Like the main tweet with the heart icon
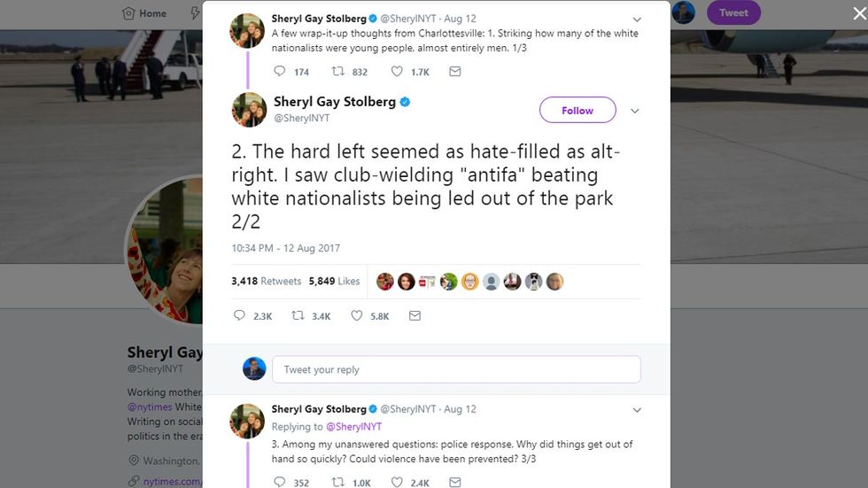Image resolution: width=868 pixels, height=488 pixels. click(357, 315)
